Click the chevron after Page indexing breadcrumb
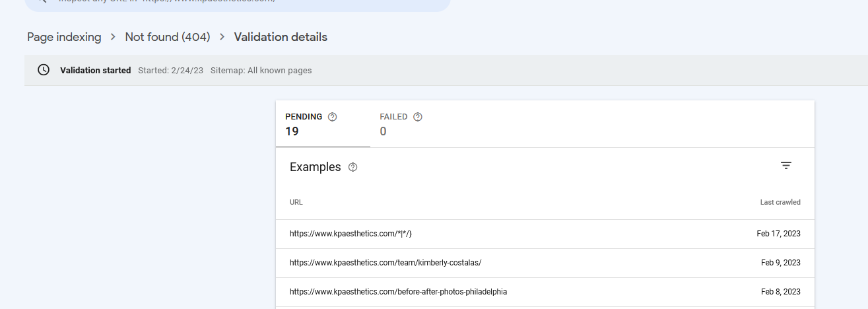The height and width of the screenshot is (309, 868). tap(114, 37)
